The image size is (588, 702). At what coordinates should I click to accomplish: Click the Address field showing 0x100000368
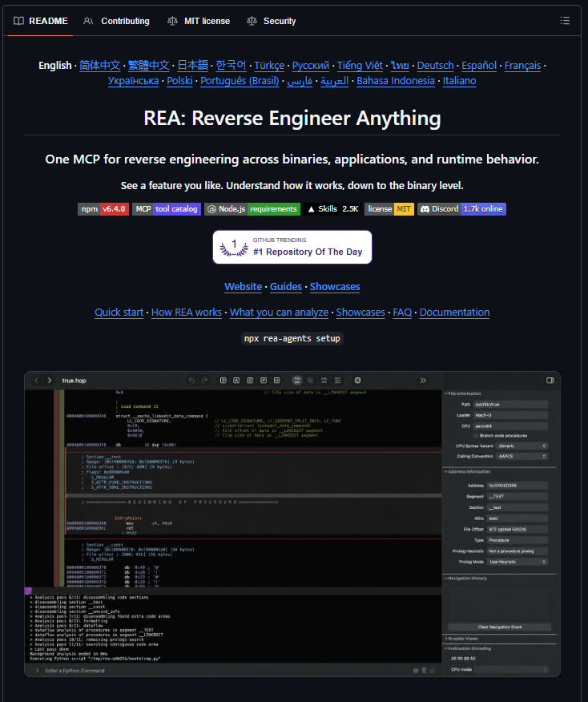518,486
